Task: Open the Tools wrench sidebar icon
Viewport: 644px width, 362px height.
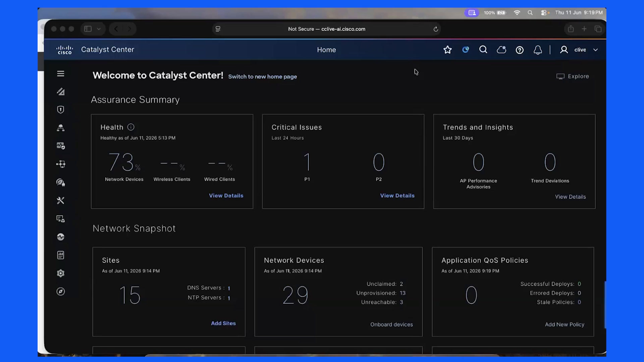Action: click(60, 200)
